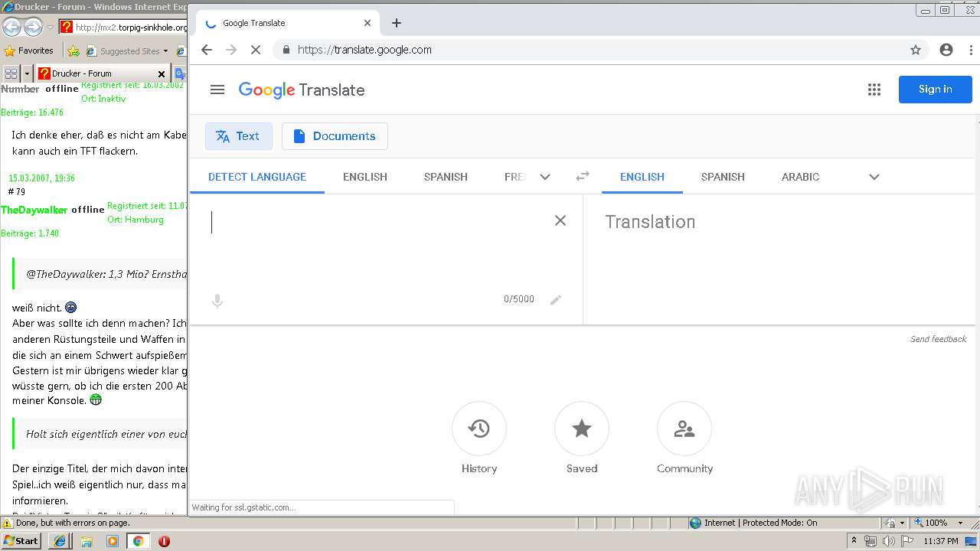Click the Sign in button
The height and width of the screenshot is (551, 980).
[936, 90]
